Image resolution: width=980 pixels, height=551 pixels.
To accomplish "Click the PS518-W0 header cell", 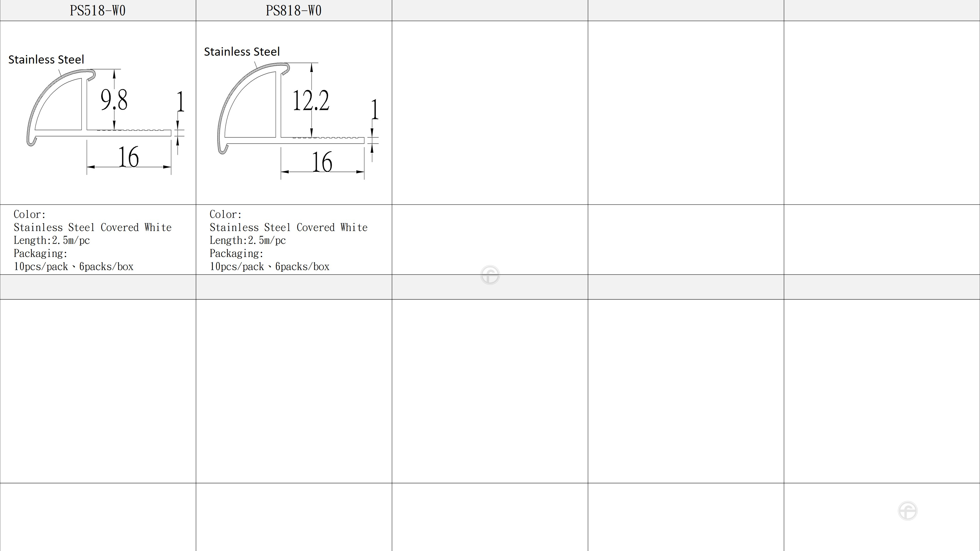I will (98, 10).
